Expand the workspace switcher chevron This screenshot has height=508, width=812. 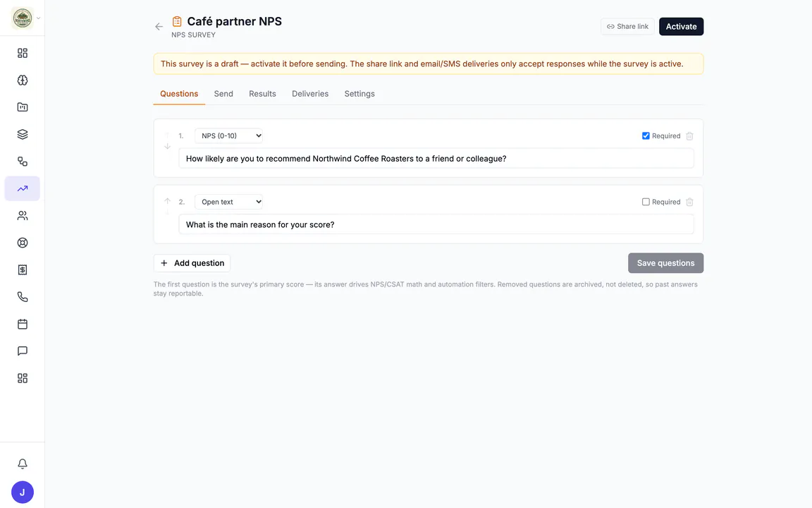point(38,18)
